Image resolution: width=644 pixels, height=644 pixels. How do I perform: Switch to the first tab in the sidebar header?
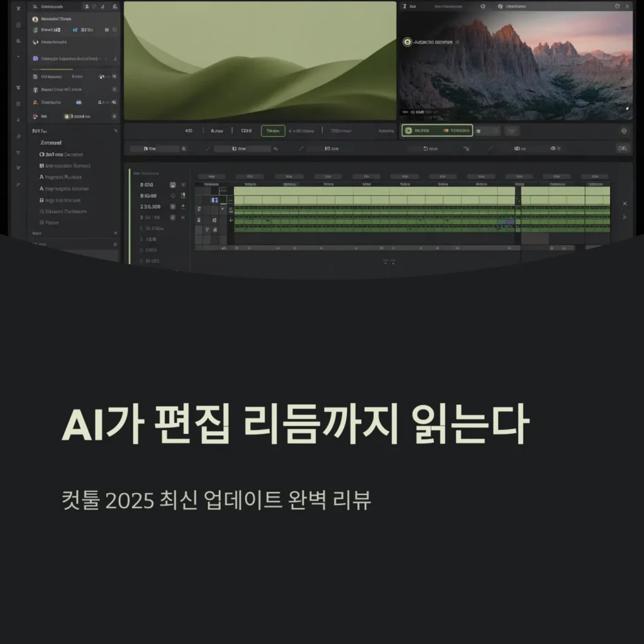(x=87, y=7)
